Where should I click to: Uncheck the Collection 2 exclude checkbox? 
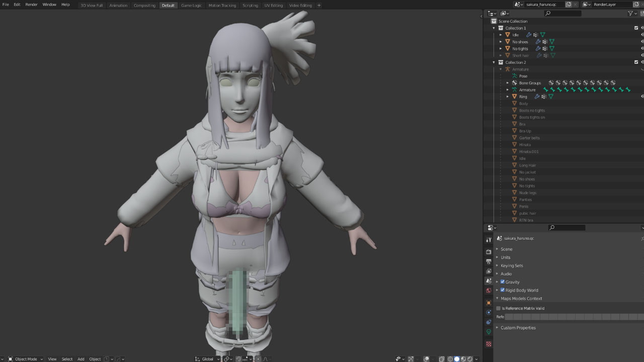tap(636, 62)
